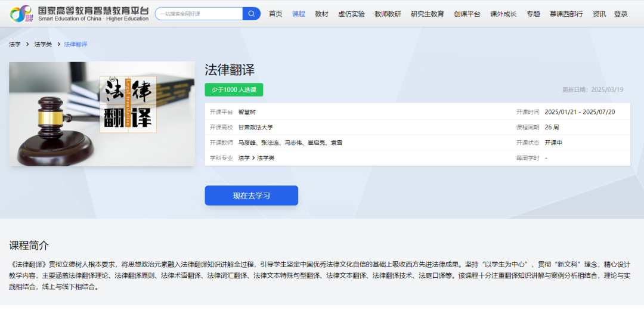
Task: Click the 法学 breadcrumb link
Action: (15, 44)
